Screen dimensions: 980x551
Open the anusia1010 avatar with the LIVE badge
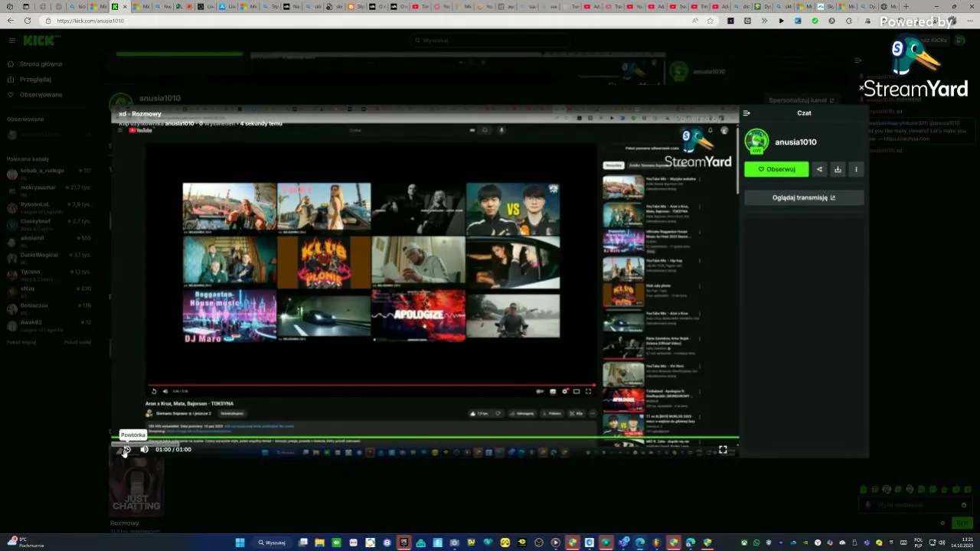pyautogui.click(x=756, y=142)
